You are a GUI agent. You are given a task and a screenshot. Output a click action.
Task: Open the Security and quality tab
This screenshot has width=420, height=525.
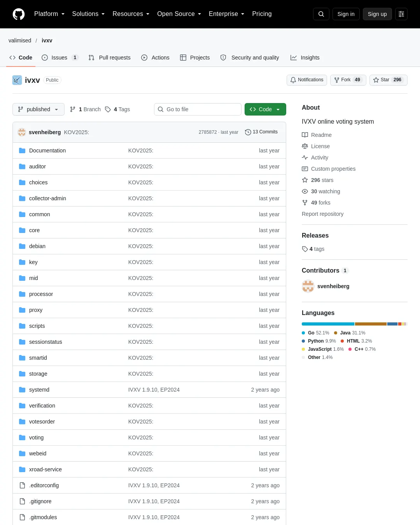[x=250, y=58]
